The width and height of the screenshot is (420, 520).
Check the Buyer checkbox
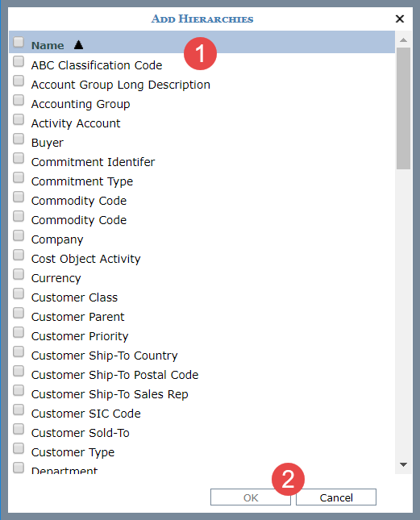pyautogui.click(x=19, y=139)
